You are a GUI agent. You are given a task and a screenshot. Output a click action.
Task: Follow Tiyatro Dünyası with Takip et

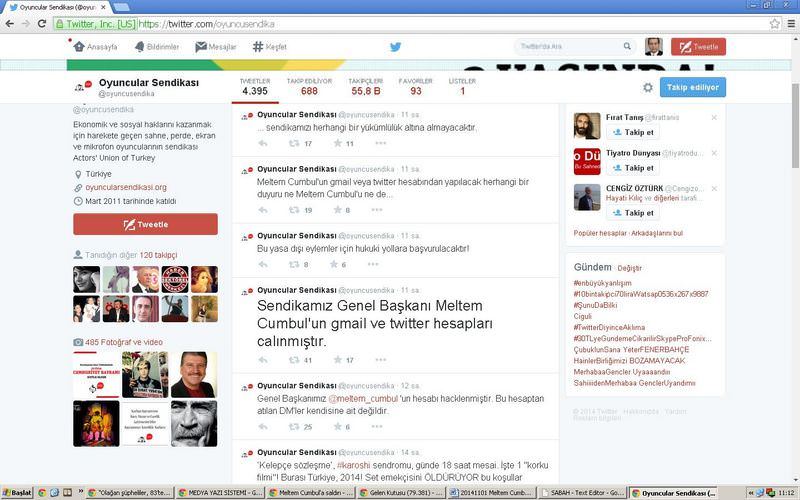[633, 168]
